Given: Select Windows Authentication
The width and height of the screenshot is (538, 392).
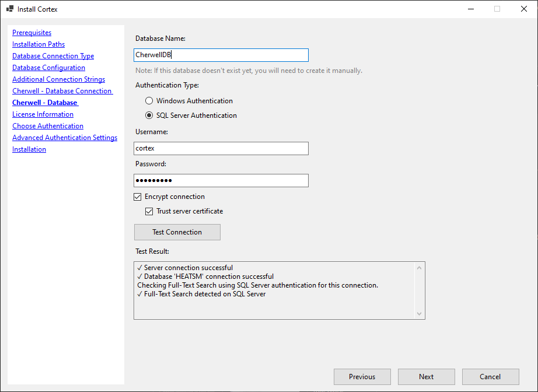Looking at the screenshot, I should pos(149,100).
